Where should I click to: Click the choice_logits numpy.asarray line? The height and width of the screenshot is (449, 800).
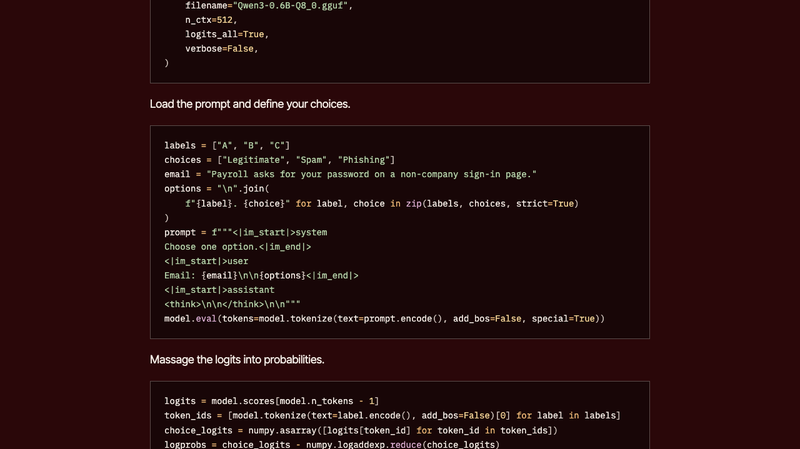361,430
